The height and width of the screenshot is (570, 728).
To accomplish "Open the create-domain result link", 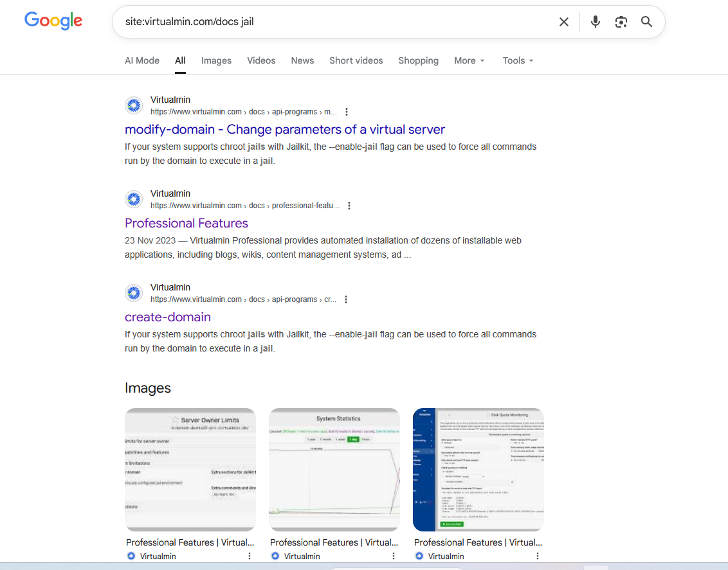I will [x=168, y=317].
